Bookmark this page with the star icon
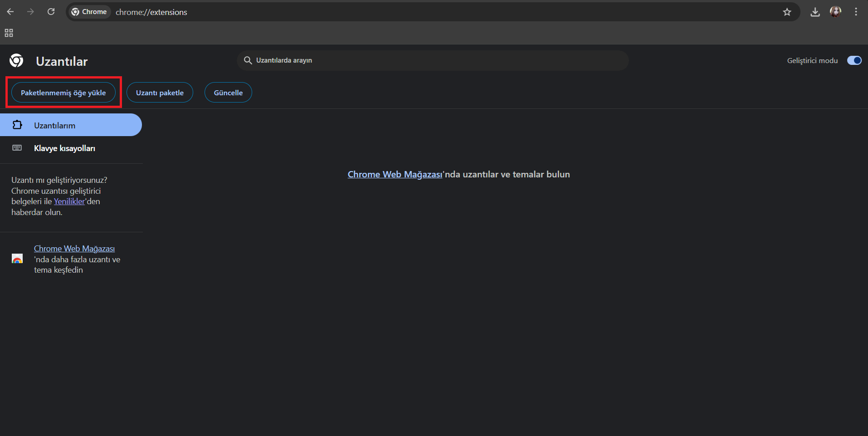This screenshot has height=436, width=868. (x=787, y=12)
